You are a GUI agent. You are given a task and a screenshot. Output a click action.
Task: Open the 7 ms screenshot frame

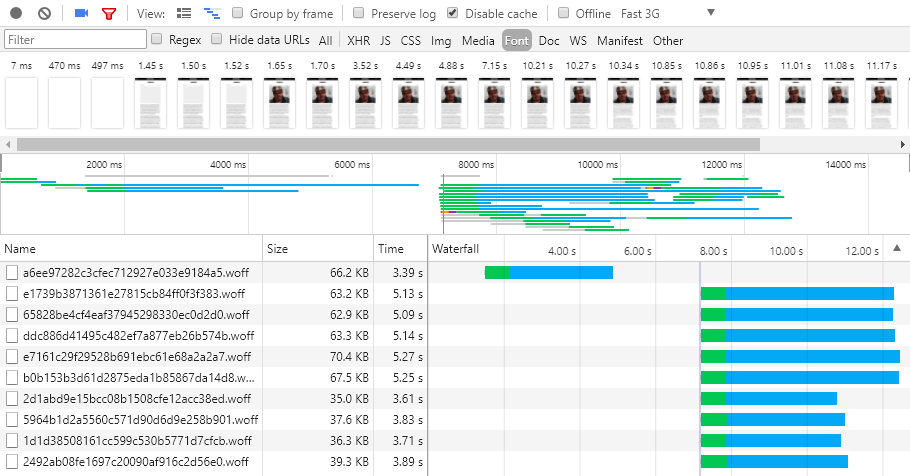coord(21,103)
